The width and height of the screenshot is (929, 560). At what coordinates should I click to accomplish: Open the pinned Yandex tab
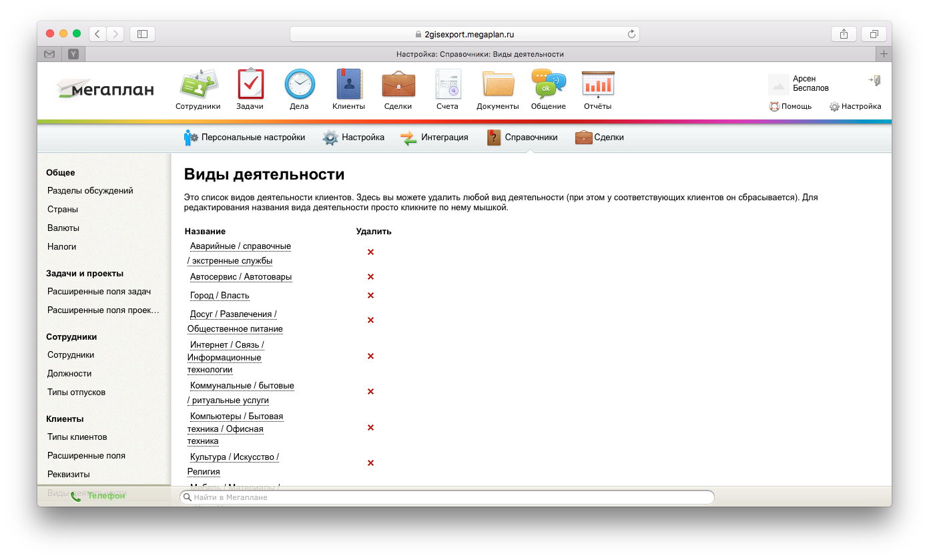coord(73,54)
